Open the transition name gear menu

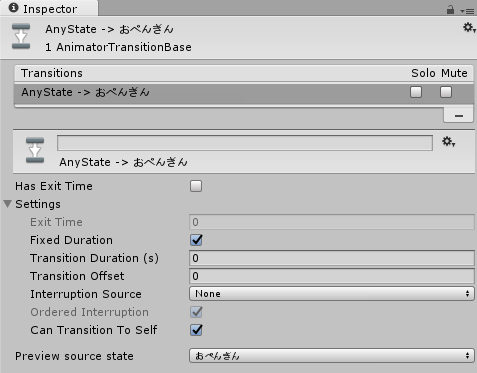coord(449,142)
